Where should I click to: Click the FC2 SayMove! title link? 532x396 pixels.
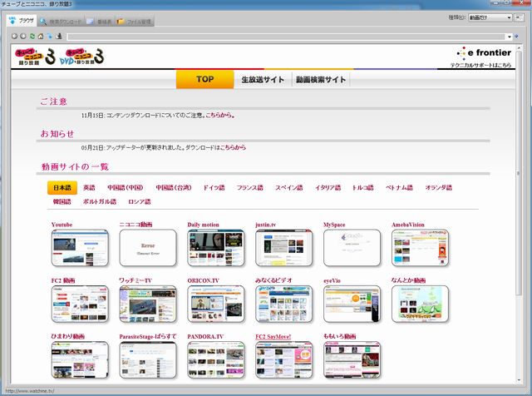point(273,337)
